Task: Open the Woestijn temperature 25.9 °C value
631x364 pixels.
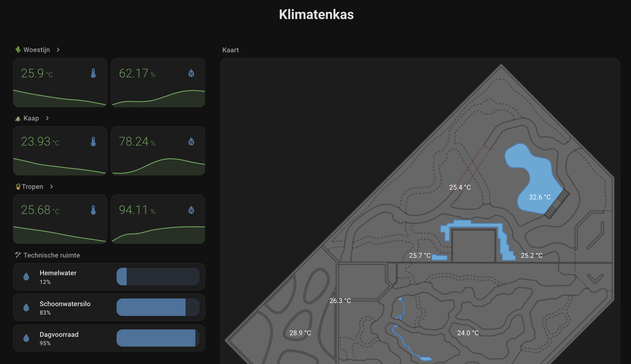Action: pyautogui.click(x=37, y=73)
